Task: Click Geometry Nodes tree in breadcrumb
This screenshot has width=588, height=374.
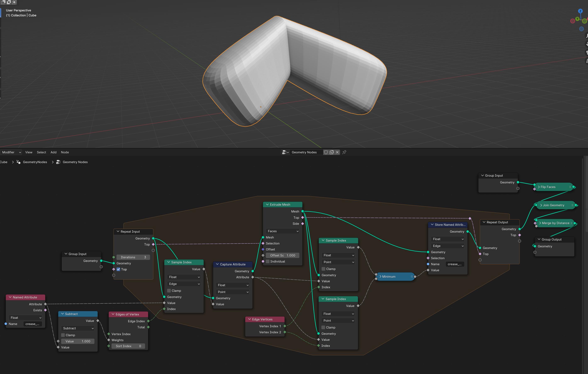Action: [75, 162]
